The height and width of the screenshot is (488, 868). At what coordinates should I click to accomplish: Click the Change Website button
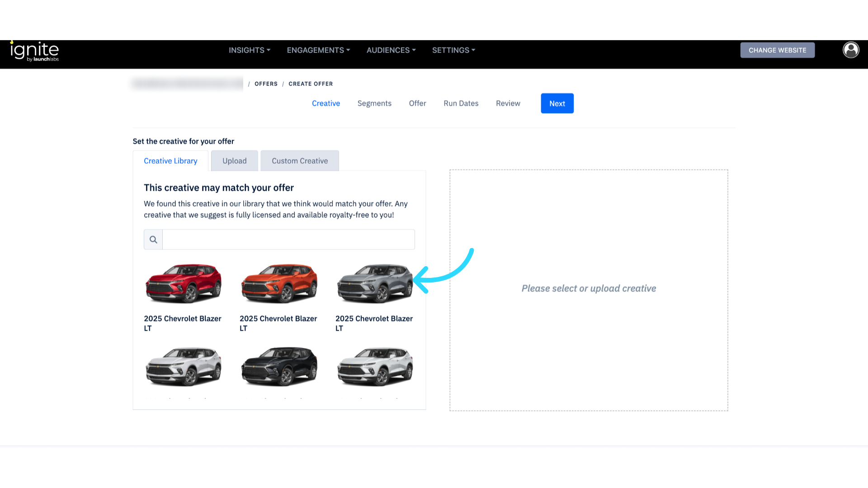(777, 50)
